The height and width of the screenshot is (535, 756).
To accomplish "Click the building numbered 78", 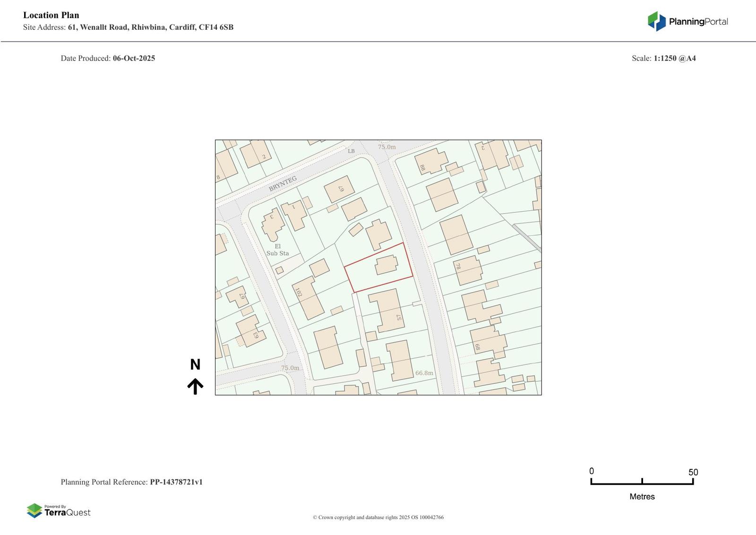I will pos(467,270).
